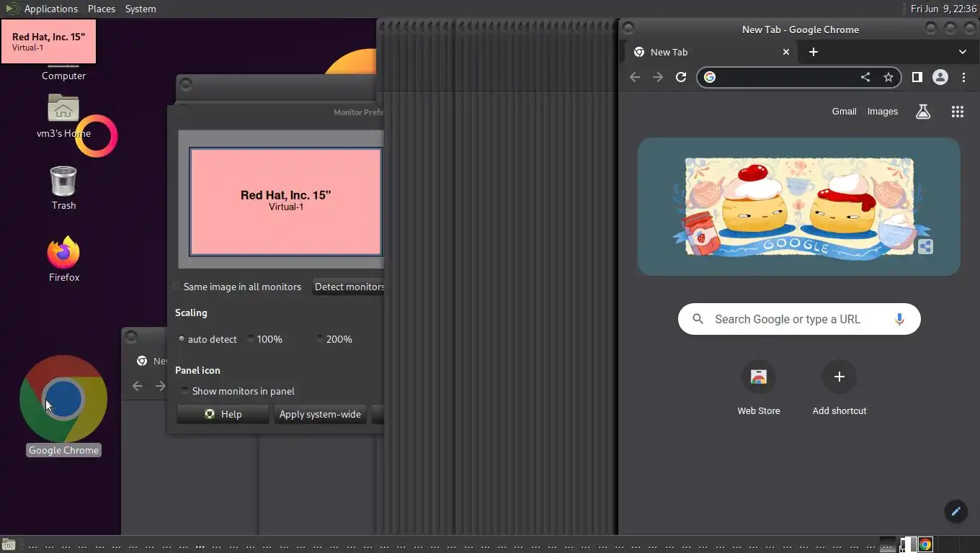Open Chrome's side panel
The height and width of the screenshot is (553, 980).
point(917,77)
